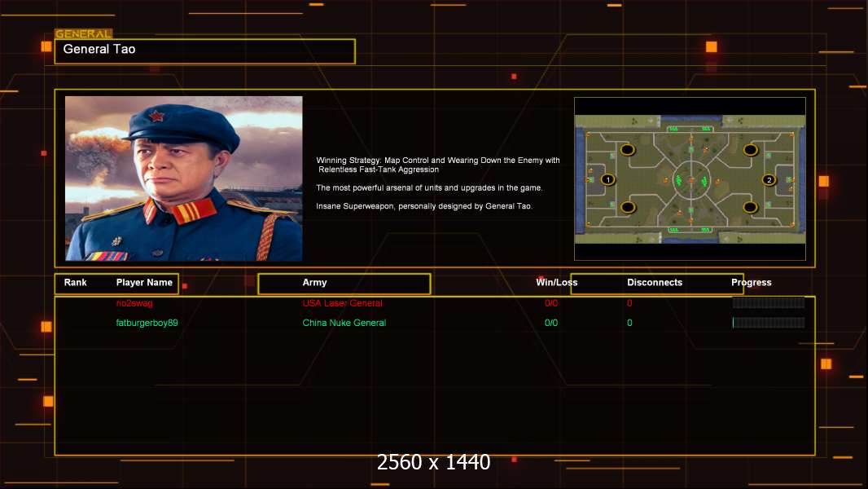Click the GENERAL label above the name
This screenshot has height=489, width=868.
coord(84,33)
